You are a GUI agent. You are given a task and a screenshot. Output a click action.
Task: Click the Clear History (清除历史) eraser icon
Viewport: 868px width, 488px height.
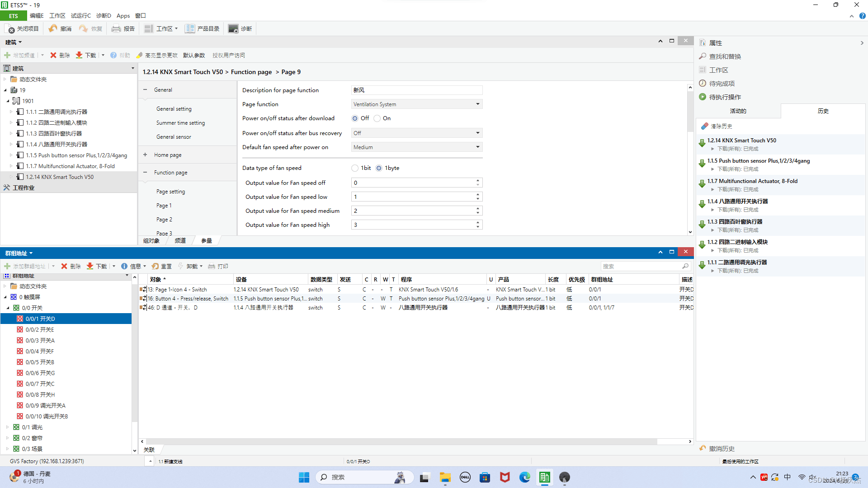click(x=704, y=127)
